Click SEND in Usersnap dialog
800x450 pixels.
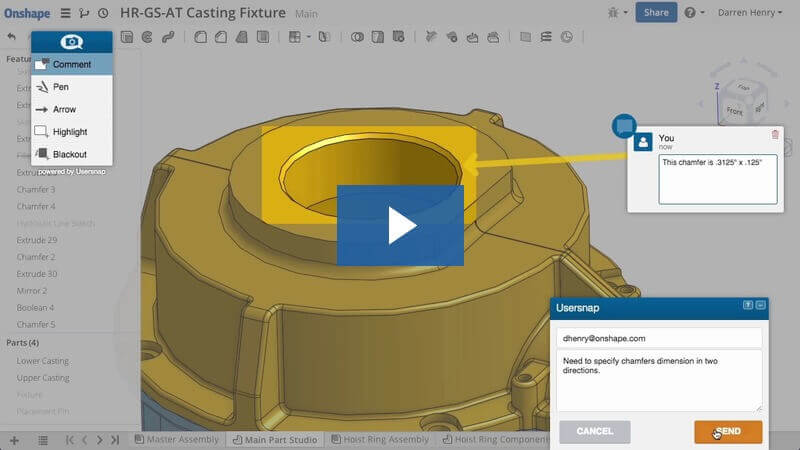click(x=728, y=432)
